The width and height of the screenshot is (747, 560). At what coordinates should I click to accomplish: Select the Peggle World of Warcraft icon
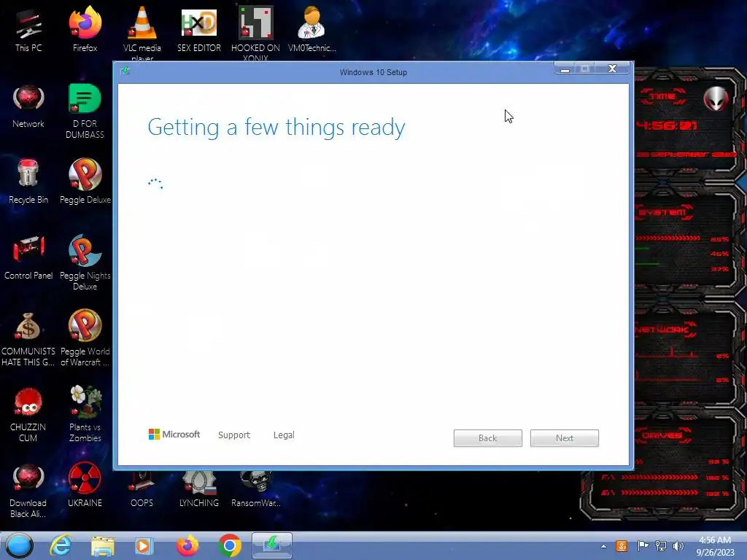click(x=85, y=339)
